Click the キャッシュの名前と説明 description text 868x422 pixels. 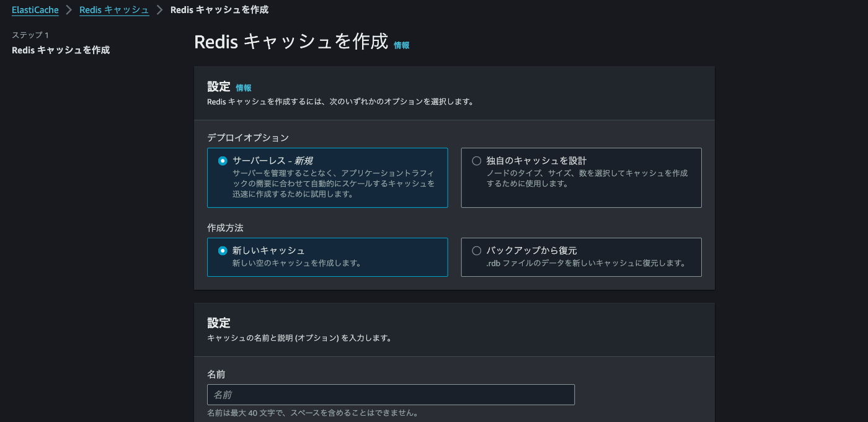[299, 338]
